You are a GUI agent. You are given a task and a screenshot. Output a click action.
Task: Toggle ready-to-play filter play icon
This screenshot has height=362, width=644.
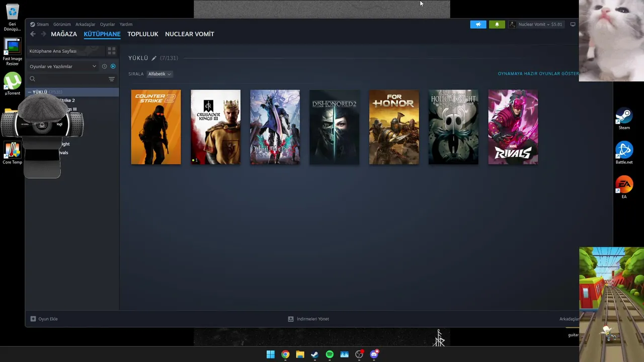pyautogui.click(x=113, y=66)
